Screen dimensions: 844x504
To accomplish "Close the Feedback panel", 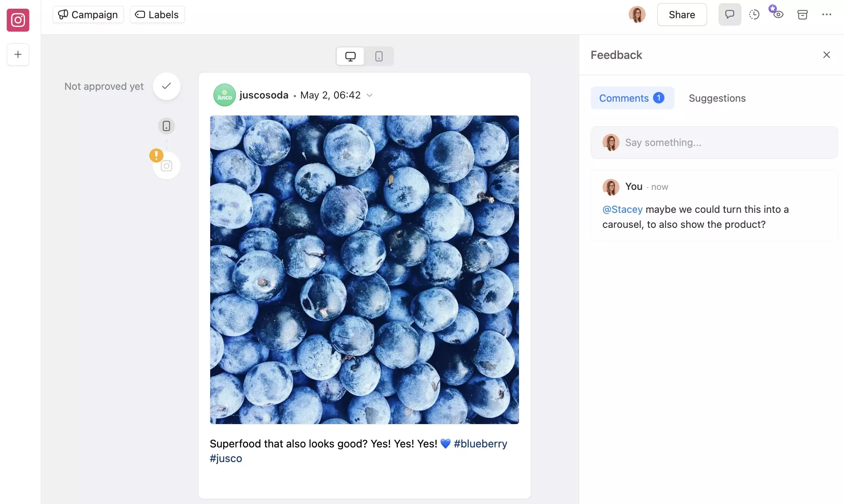I will coord(827,55).
